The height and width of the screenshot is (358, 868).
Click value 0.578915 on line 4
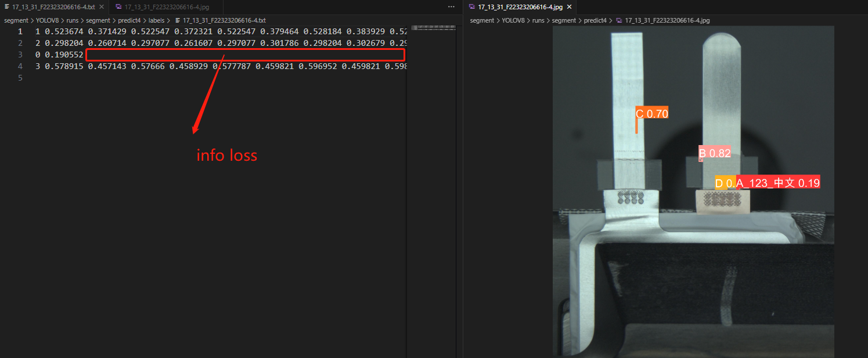tap(64, 66)
